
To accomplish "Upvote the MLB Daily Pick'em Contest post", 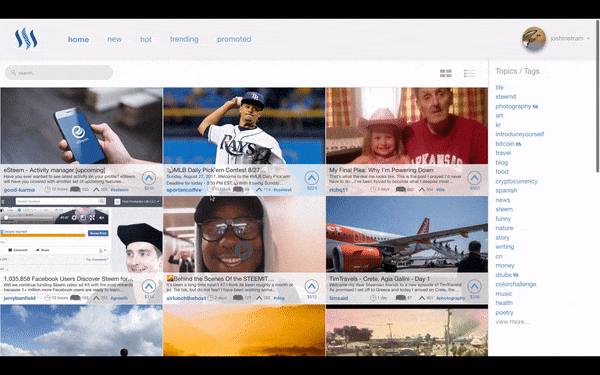I will click(311, 178).
